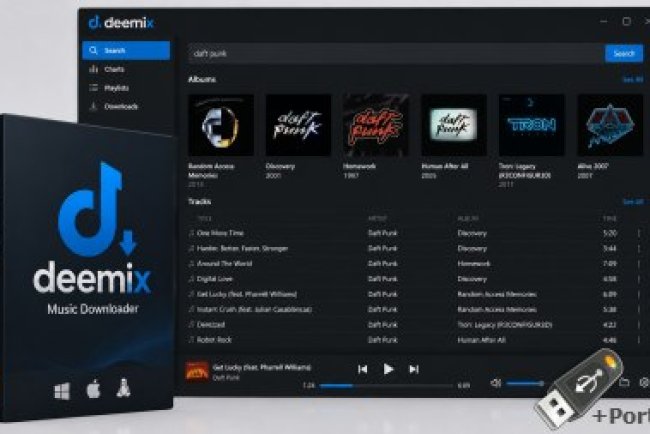Click the magnifier icon in sidebar

pos(94,50)
